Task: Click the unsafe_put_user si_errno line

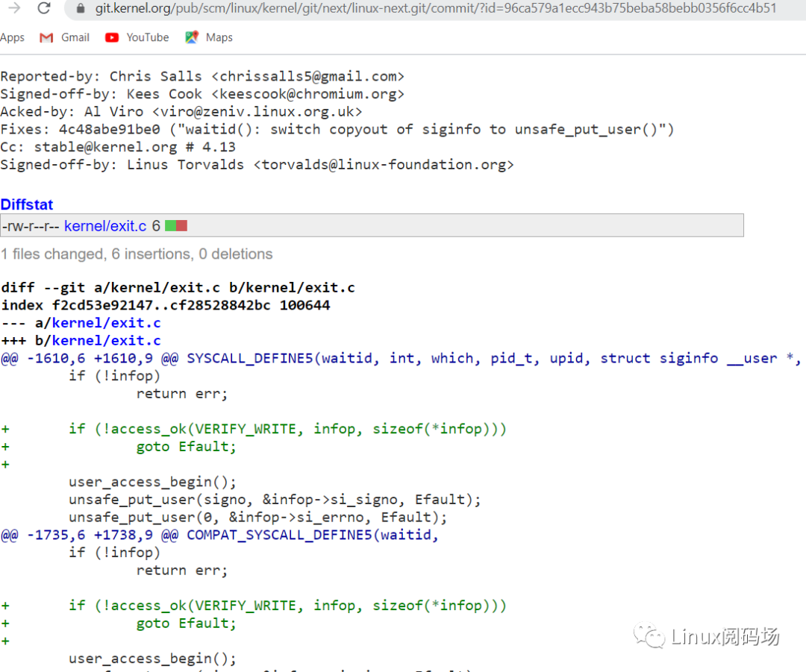Action: (x=258, y=517)
